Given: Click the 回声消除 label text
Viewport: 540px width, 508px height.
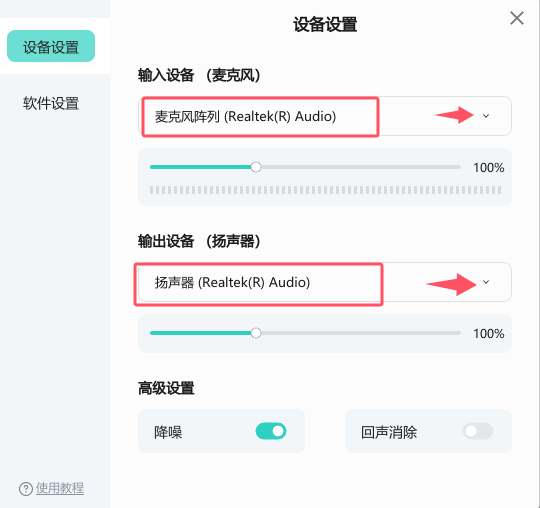Looking at the screenshot, I should 389,432.
